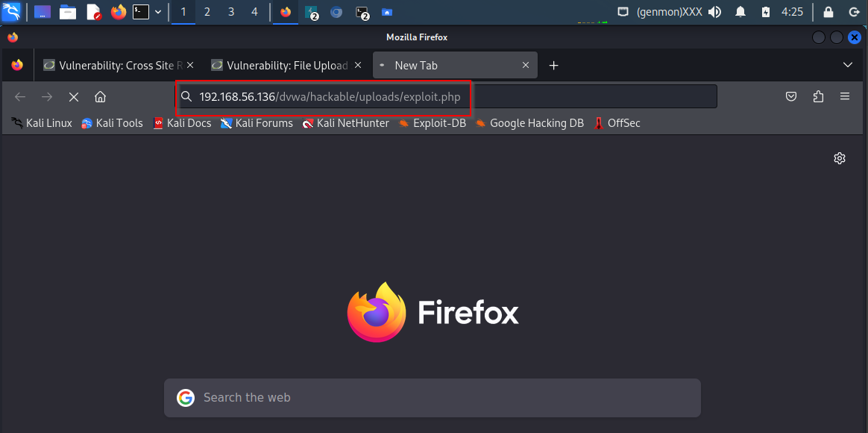Focus the Firefox window in the taskbar
Screen dimensions: 868x433
[x=286, y=12]
